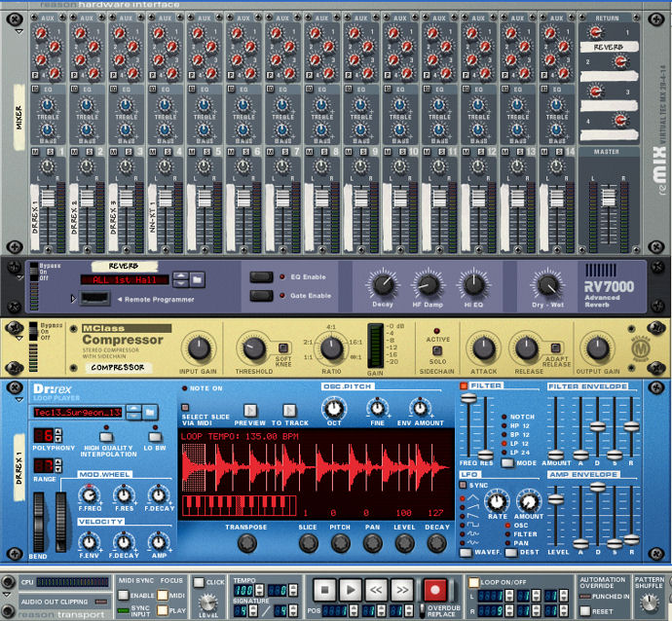Click the compressor Solo Sidechain button
672x621 pixels.
pos(436,350)
